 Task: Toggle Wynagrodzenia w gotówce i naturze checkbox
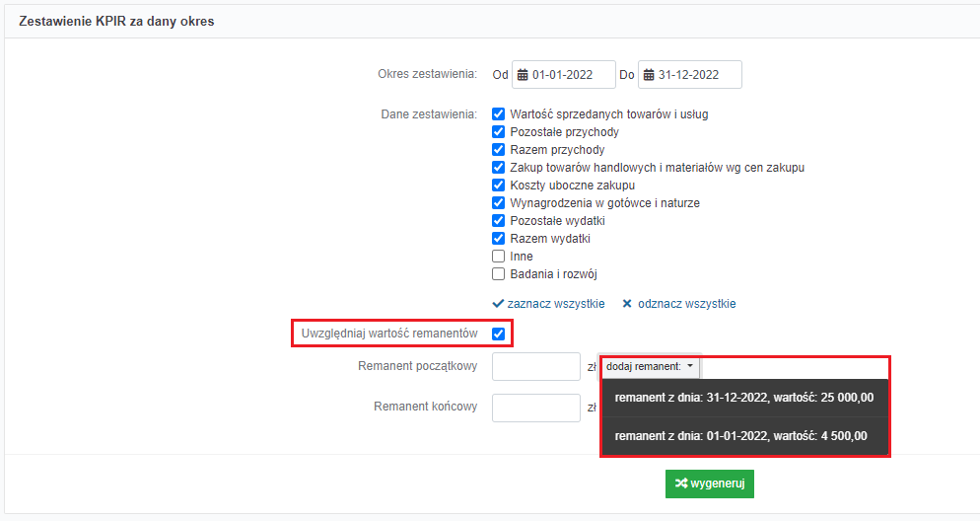click(498, 202)
